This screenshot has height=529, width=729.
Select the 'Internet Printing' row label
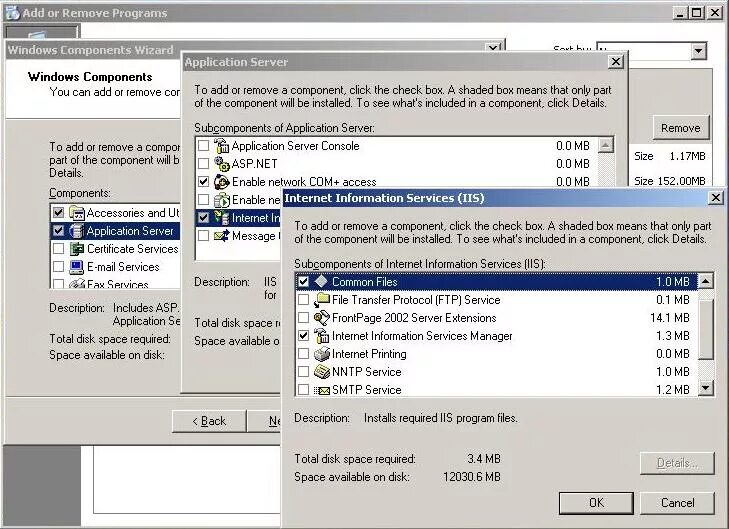click(x=369, y=354)
